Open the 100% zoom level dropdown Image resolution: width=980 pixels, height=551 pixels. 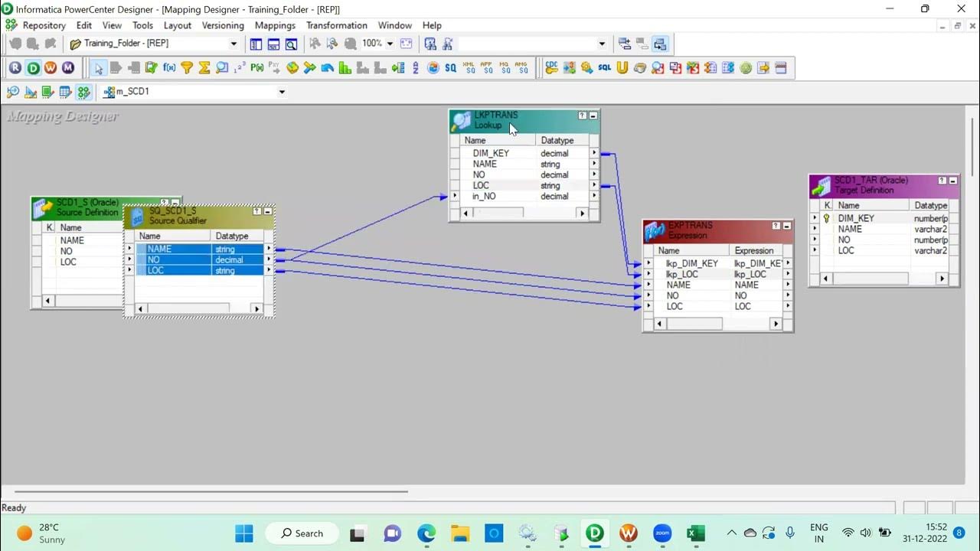(x=390, y=44)
